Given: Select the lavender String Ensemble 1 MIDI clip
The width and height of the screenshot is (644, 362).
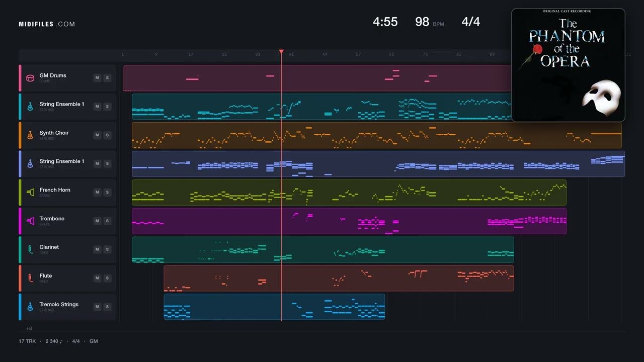Looking at the screenshot, I should pyautogui.click(x=378, y=164).
